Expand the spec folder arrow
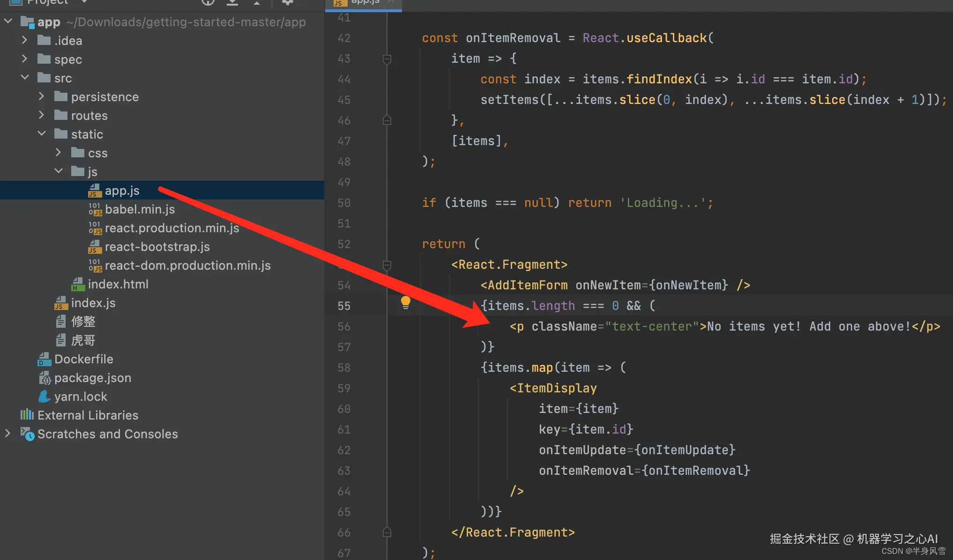Image resolution: width=953 pixels, height=560 pixels. click(25, 59)
